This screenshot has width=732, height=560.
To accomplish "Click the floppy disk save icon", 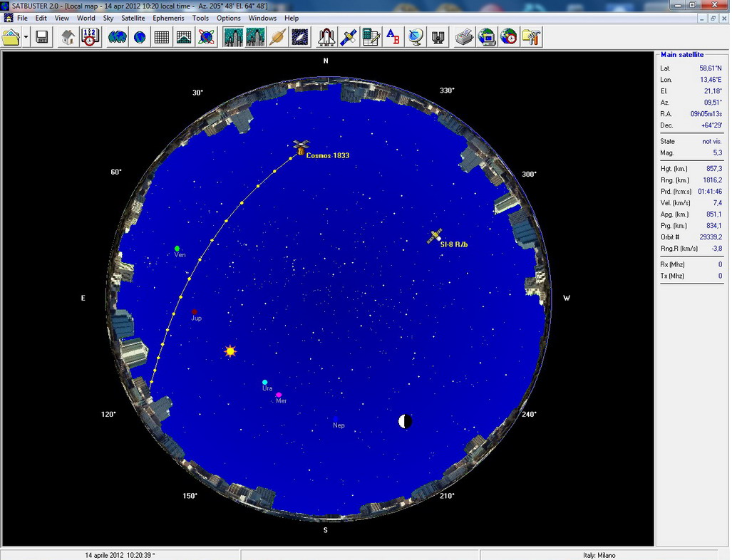I will [42, 37].
